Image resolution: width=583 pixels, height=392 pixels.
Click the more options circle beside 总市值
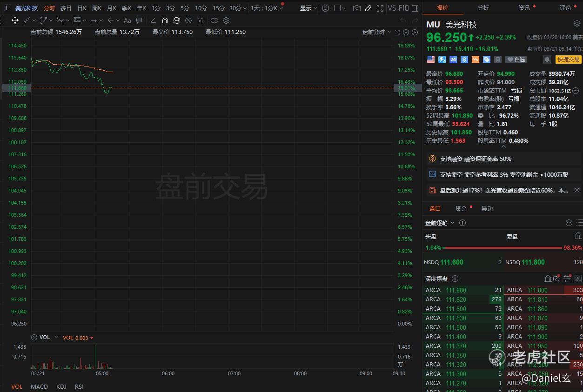(x=576, y=91)
